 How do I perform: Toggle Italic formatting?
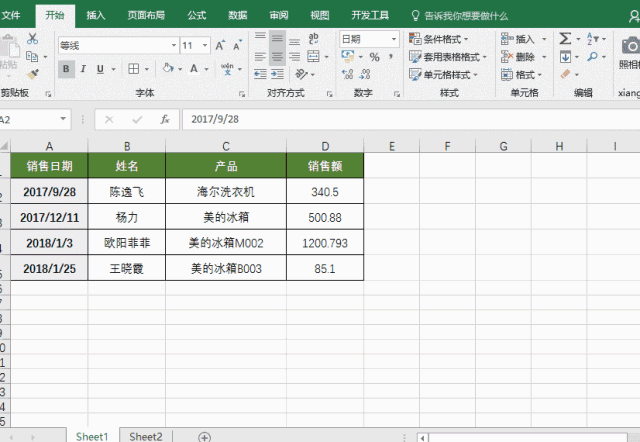tap(83, 69)
